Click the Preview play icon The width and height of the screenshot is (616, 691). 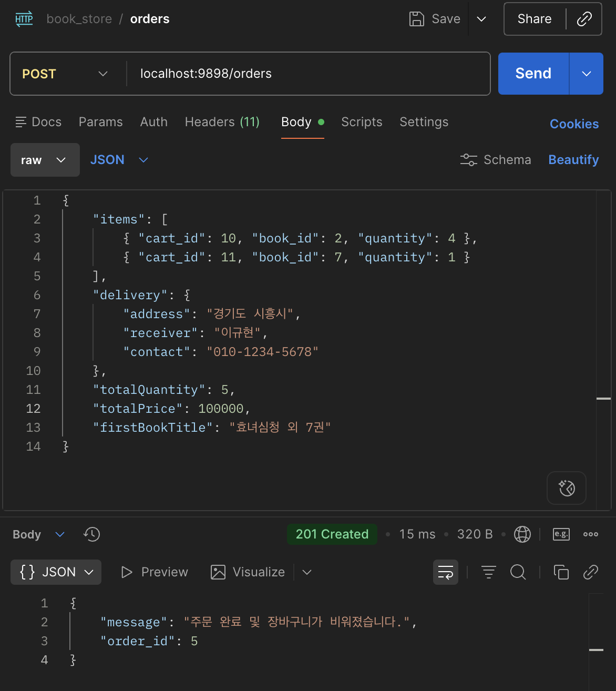pyautogui.click(x=127, y=572)
